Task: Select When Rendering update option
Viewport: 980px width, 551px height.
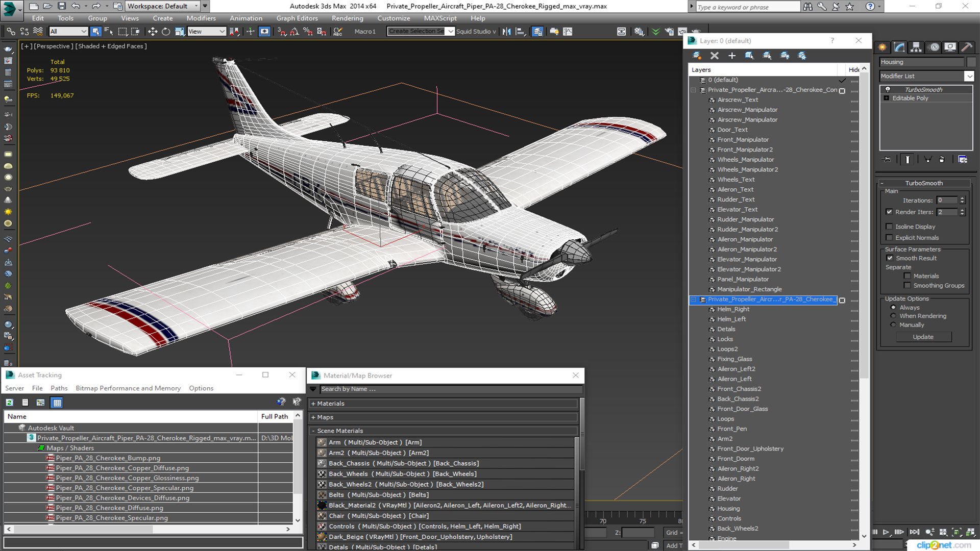Action: pos(893,316)
